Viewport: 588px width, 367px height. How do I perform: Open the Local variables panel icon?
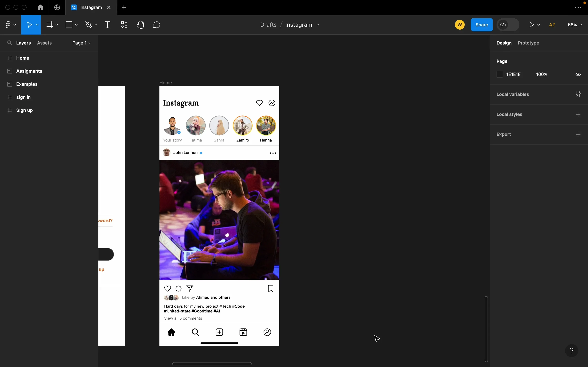[578, 95]
